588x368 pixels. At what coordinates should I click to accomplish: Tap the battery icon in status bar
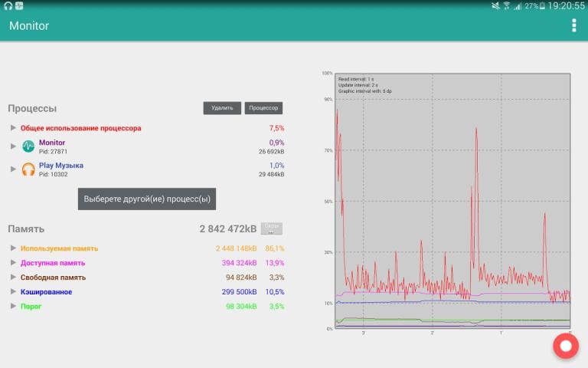[x=543, y=5]
